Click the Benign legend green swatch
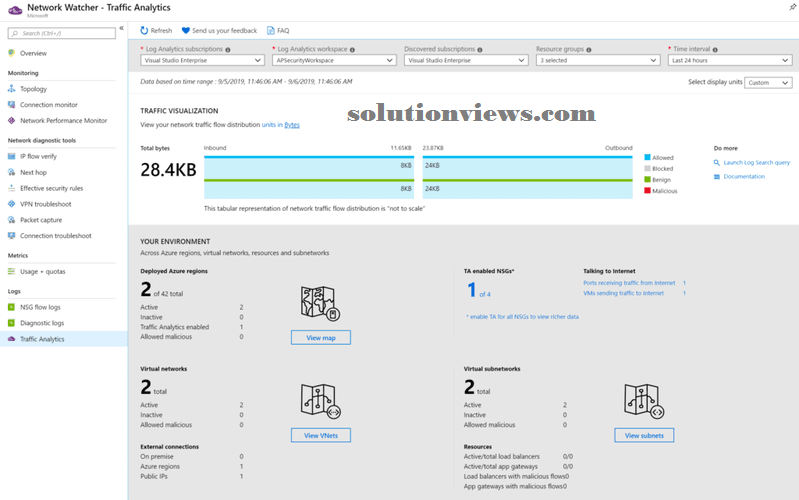The image size is (799, 500). point(647,179)
